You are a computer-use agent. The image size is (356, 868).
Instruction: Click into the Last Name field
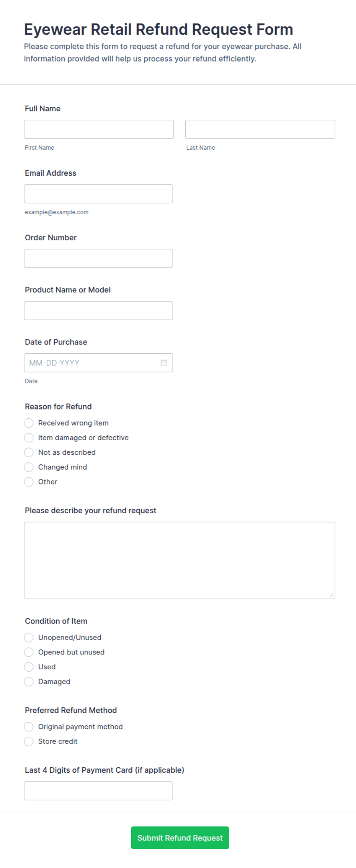click(260, 129)
